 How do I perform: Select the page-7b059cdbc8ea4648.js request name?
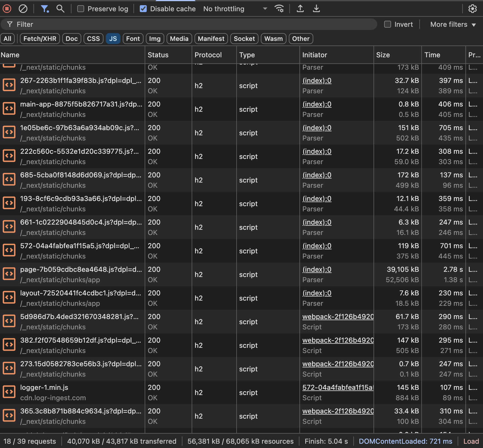coord(81,269)
